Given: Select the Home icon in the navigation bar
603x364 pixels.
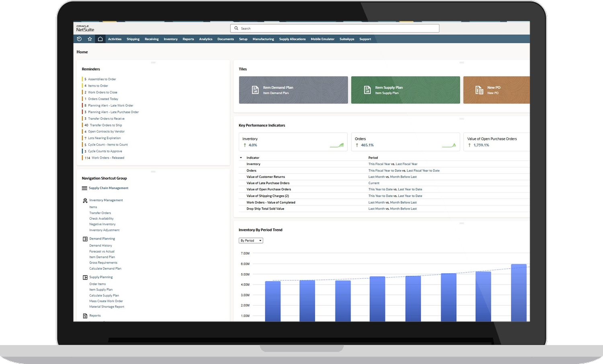Looking at the screenshot, I should point(100,39).
